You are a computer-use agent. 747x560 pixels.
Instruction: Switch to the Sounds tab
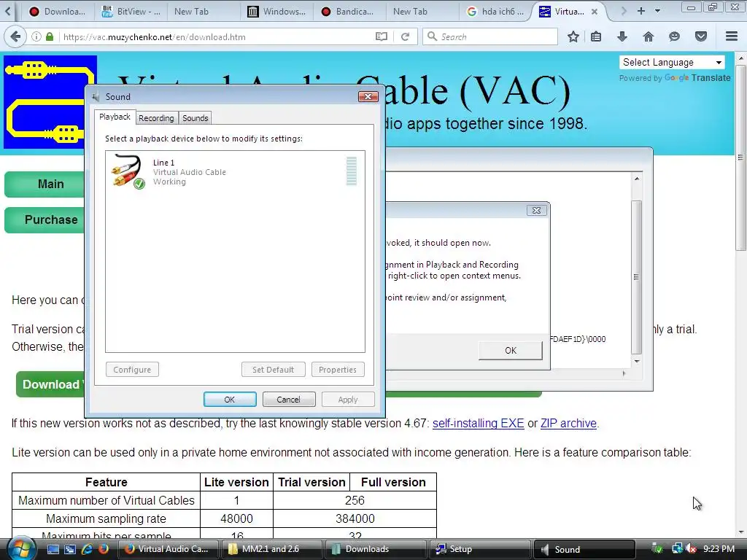click(x=196, y=118)
